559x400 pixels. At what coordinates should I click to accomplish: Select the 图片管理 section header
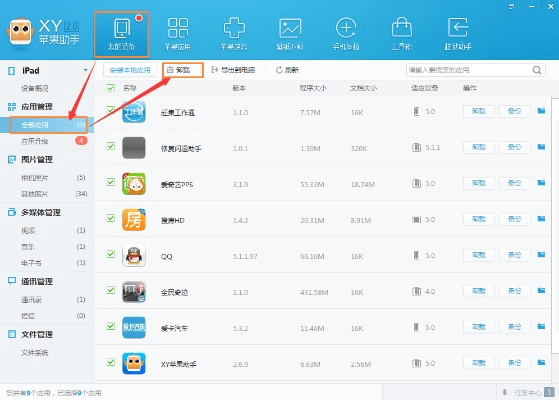37,159
